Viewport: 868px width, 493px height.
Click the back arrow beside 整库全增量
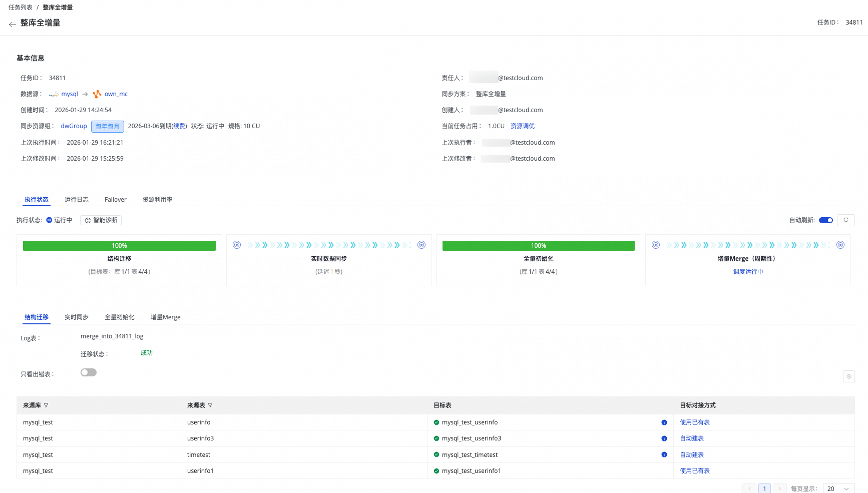(x=13, y=24)
